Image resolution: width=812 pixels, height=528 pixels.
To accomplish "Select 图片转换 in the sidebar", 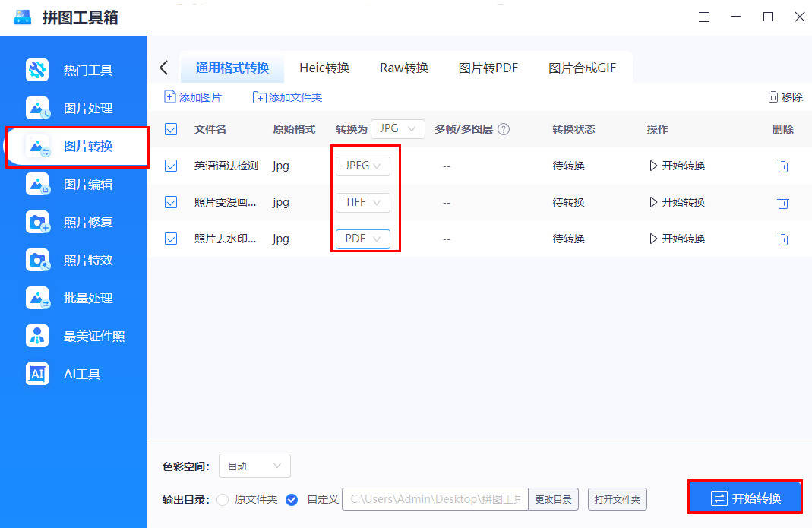I will coord(77,147).
